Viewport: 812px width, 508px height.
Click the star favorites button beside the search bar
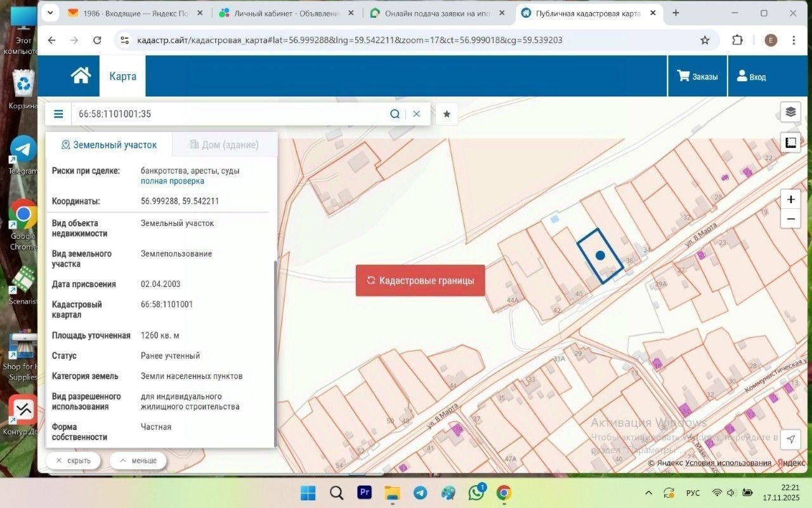tap(447, 114)
